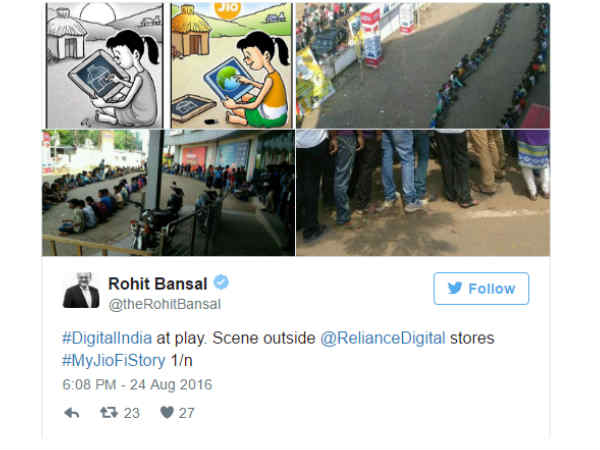View the 27 likes count
Image resolution: width=600 pixels, height=450 pixels.
186,413
